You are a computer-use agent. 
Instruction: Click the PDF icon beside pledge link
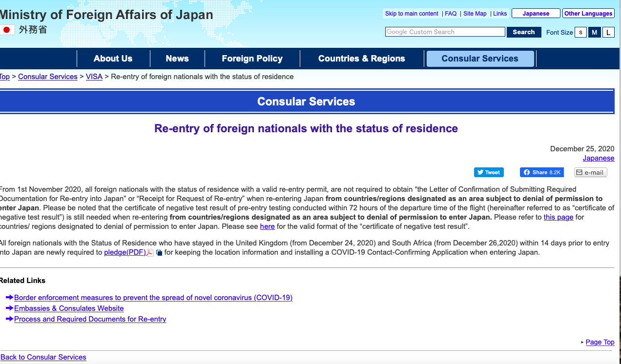coord(150,253)
